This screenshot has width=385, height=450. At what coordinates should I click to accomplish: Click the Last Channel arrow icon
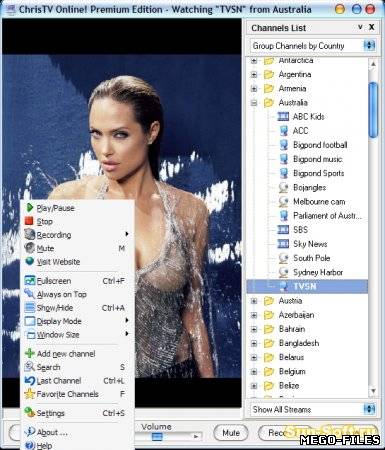tap(30, 380)
